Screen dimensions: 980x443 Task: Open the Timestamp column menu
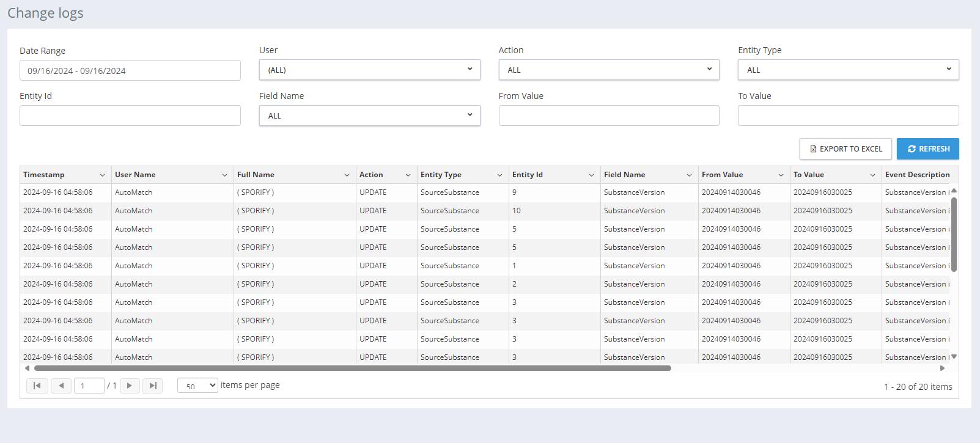[102, 175]
